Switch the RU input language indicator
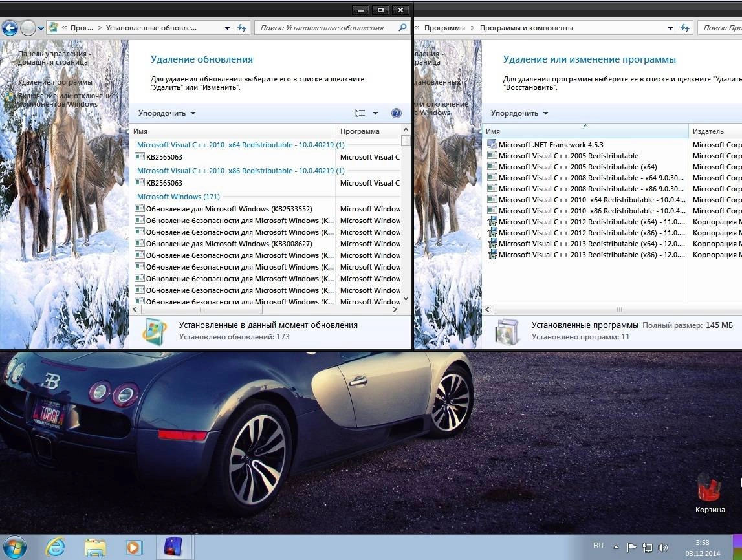 (x=598, y=546)
